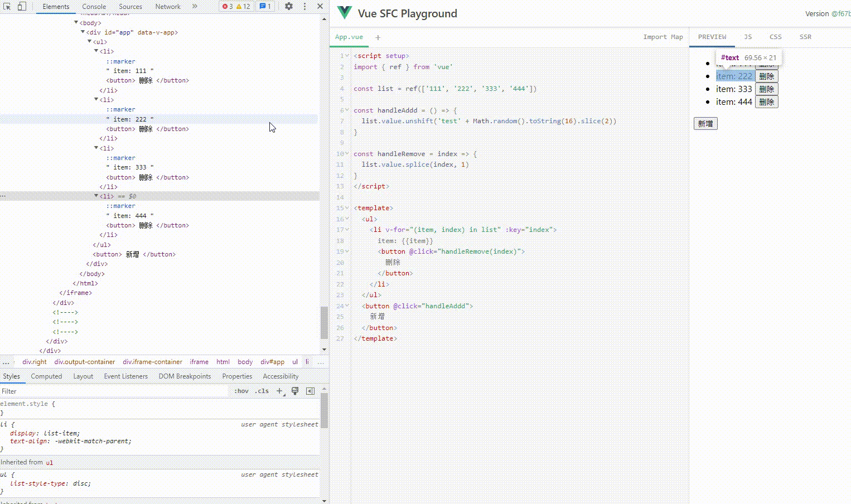The image size is (851, 504).
Task: Switch playground output to CSS tab
Action: [776, 37]
